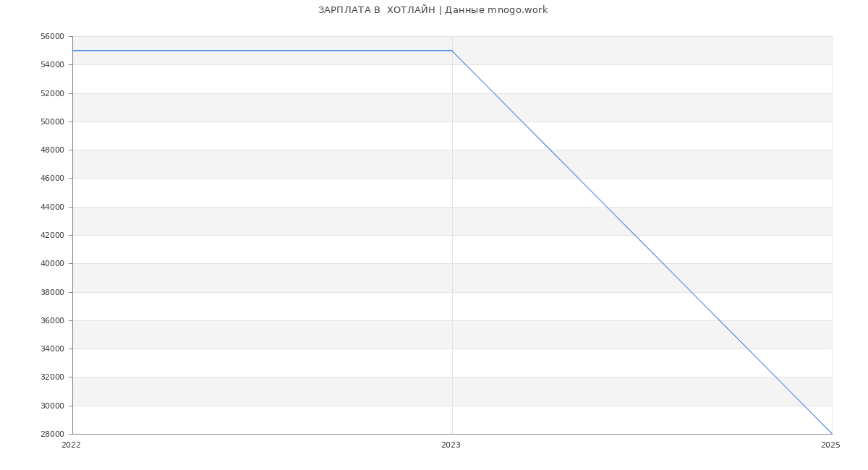Image resolution: width=868 pixels, height=470 pixels.
Task: Click the 28000 y-axis label
Action: coord(53,434)
